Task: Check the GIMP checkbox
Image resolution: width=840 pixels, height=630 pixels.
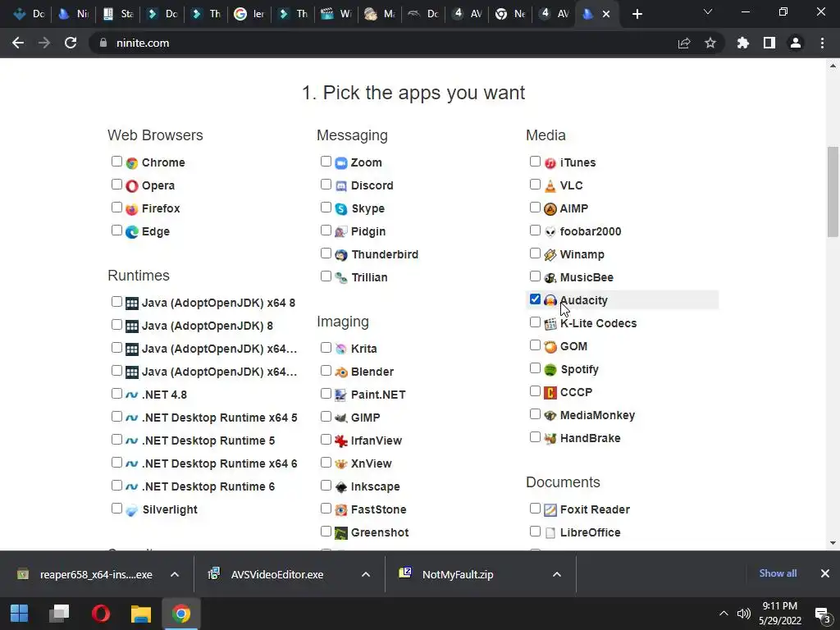Action: (326, 417)
